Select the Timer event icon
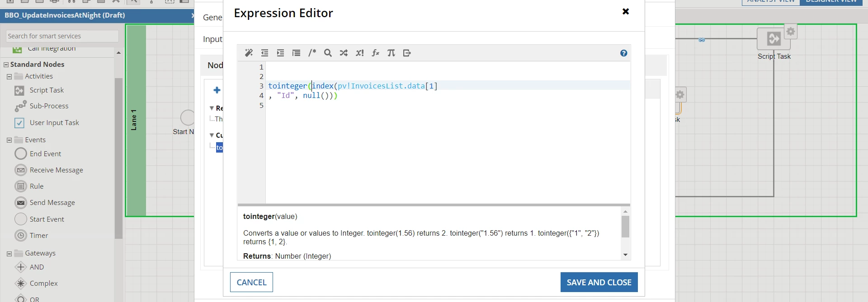 pyautogui.click(x=21, y=236)
